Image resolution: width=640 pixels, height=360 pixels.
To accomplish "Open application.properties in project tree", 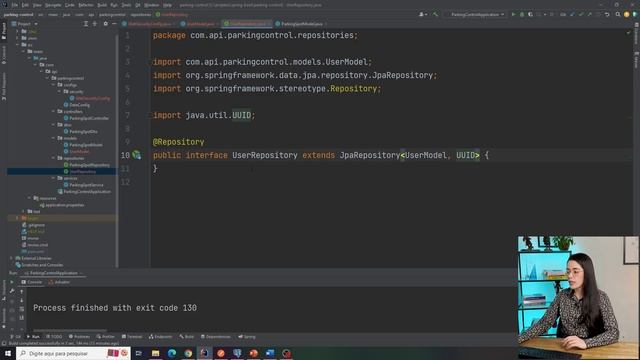I will [64, 205].
